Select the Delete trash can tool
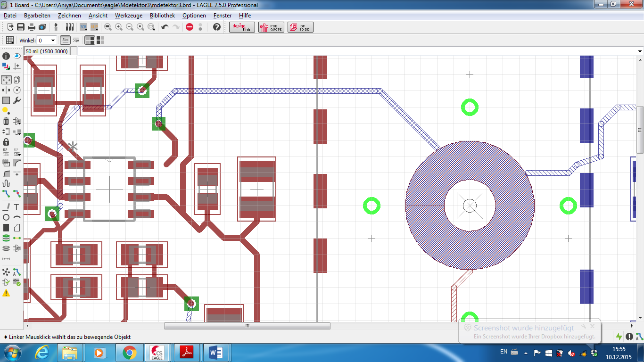The width and height of the screenshot is (644, 362). (6, 121)
